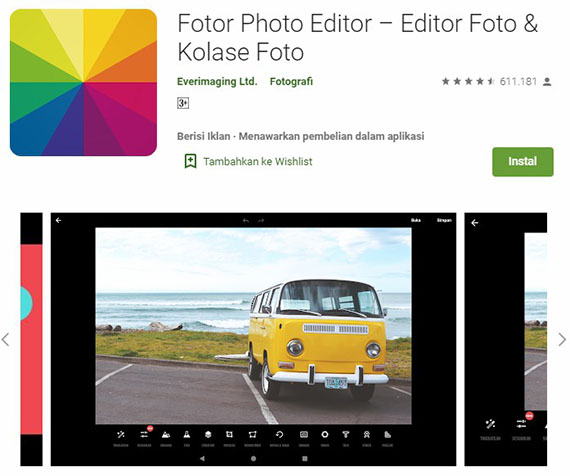Click the 611.181 review count
The height and width of the screenshot is (476, 570).
pos(518,81)
